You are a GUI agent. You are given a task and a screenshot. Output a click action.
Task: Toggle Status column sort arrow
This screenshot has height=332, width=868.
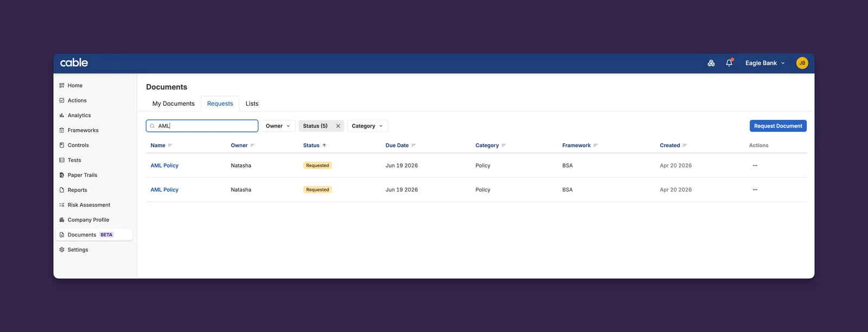coord(324,145)
